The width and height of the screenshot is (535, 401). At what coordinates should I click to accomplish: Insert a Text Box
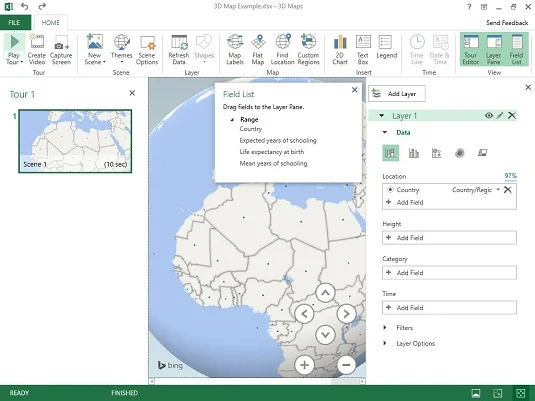[x=363, y=49]
